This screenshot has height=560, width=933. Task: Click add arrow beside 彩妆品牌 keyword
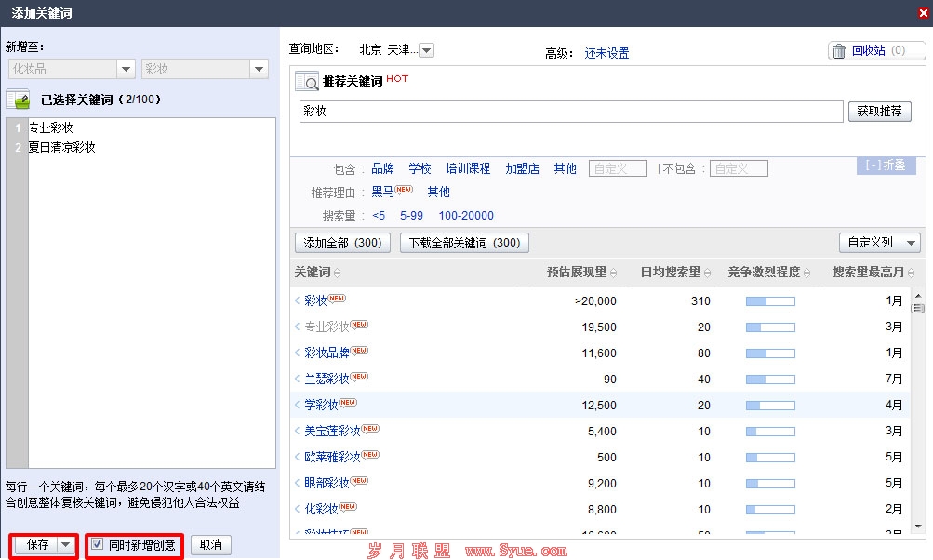tap(298, 353)
